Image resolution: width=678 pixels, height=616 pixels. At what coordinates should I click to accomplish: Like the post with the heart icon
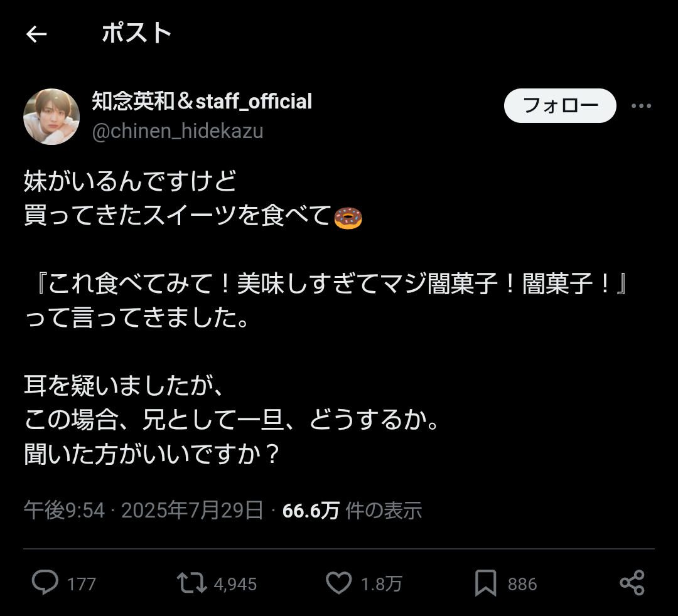pos(339,583)
